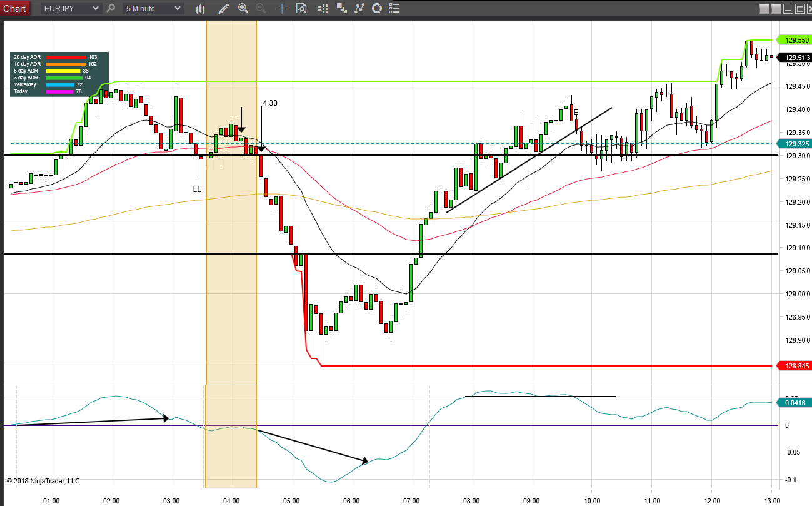Viewport: 812px width, 506px height.
Task: Open the indicators line-node icon
Action: click(x=359, y=9)
